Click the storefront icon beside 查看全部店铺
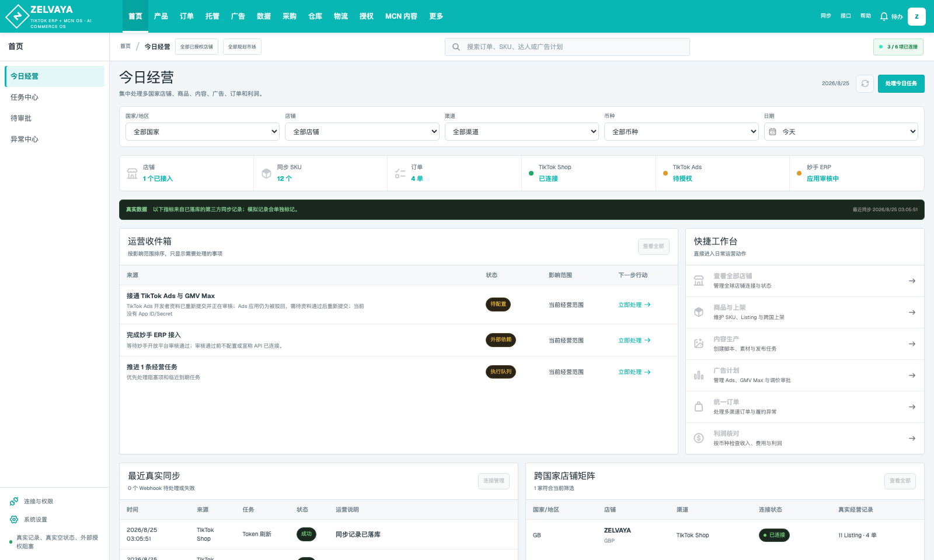Image resolution: width=934 pixels, height=560 pixels. 699,281
